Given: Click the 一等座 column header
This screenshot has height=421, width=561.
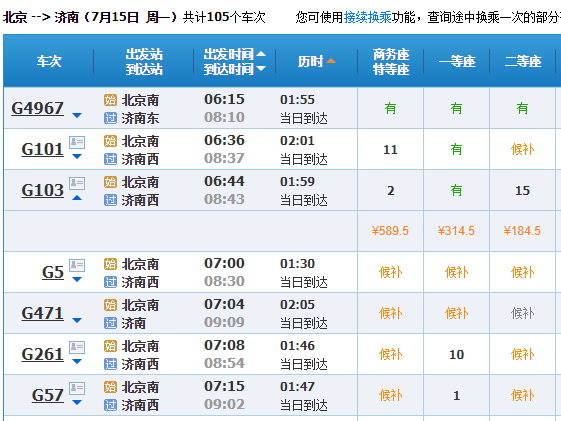Looking at the screenshot, I should tap(457, 62).
